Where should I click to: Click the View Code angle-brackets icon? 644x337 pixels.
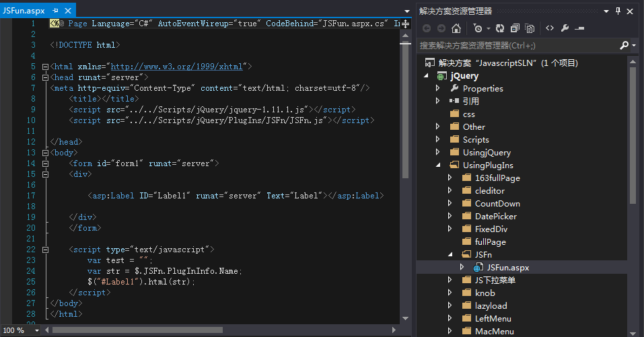[550, 28]
